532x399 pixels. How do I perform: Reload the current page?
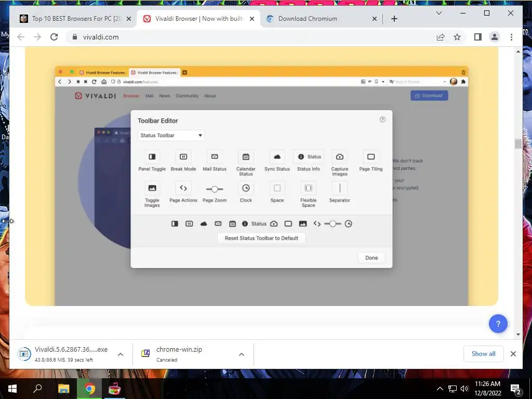[54, 37]
